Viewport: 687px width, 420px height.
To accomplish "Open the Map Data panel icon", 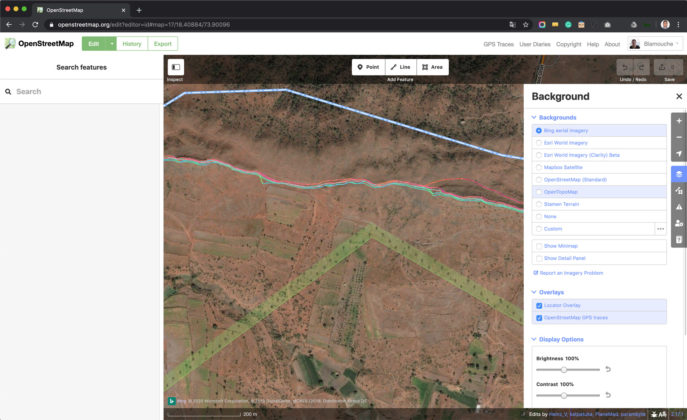I will [679, 189].
